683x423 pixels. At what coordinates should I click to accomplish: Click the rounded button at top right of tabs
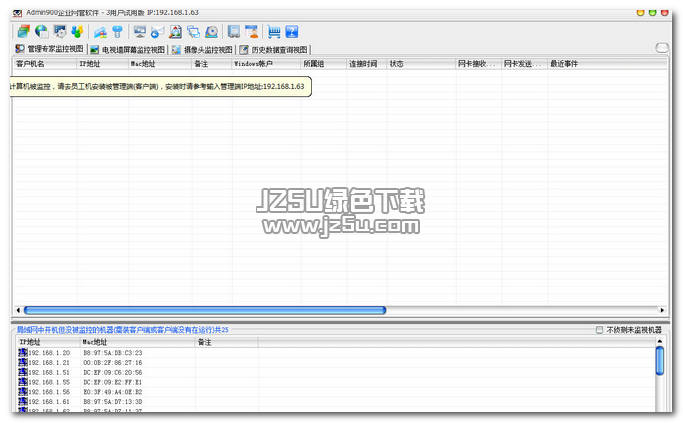[x=662, y=47]
